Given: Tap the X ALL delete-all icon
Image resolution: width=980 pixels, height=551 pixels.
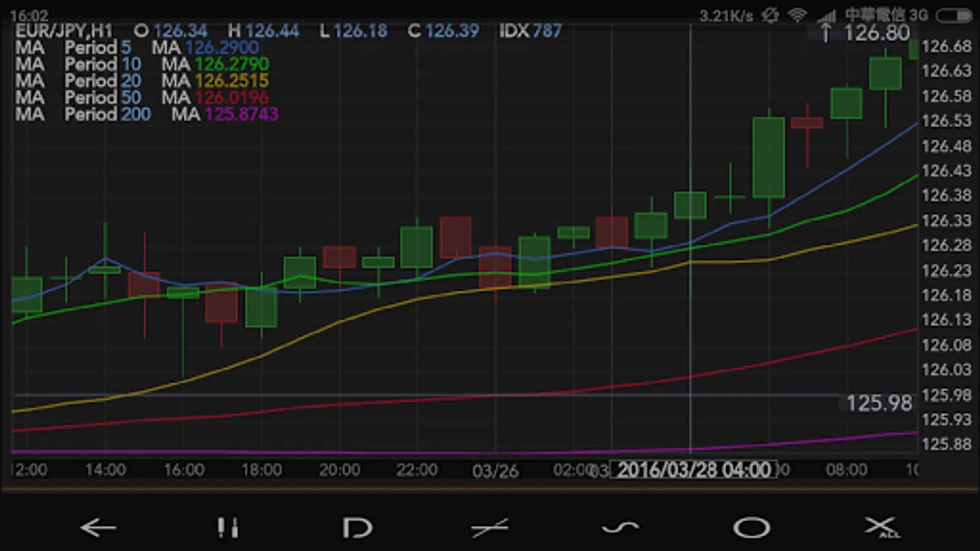Looking at the screenshot, I should click(x=881, y=527).
